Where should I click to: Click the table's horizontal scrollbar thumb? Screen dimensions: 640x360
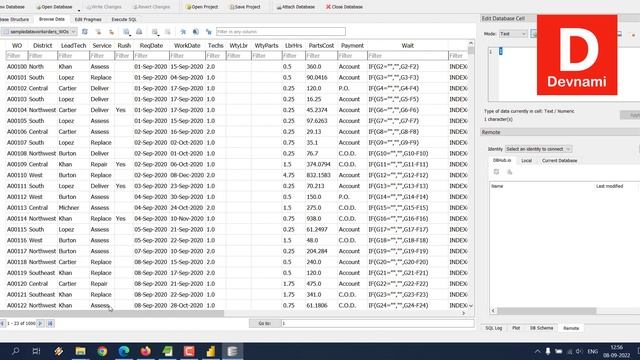(x=112, y=313)
